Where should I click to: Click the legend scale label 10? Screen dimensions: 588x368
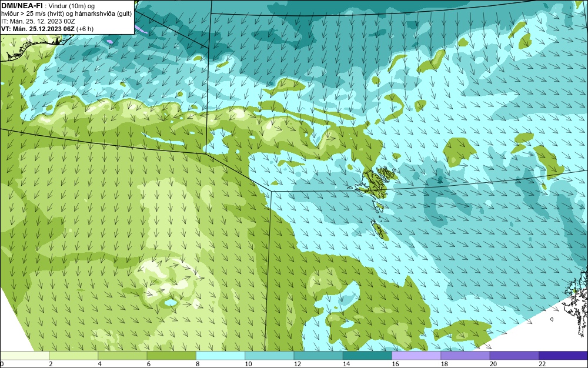tap(248, 364)
